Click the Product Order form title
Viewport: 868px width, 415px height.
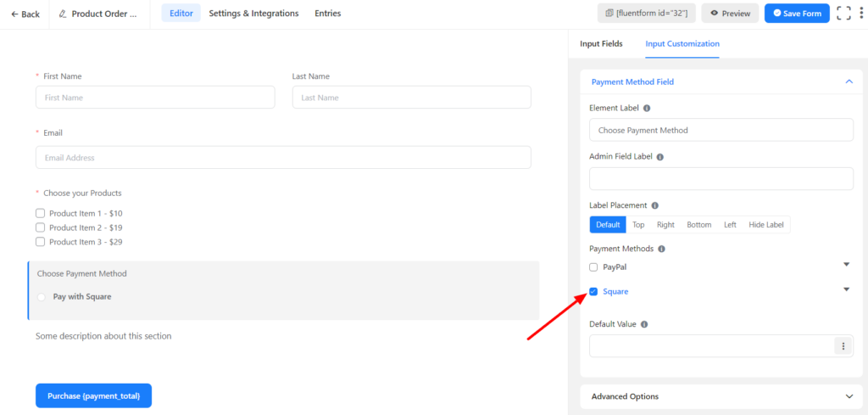pos(104,14)
